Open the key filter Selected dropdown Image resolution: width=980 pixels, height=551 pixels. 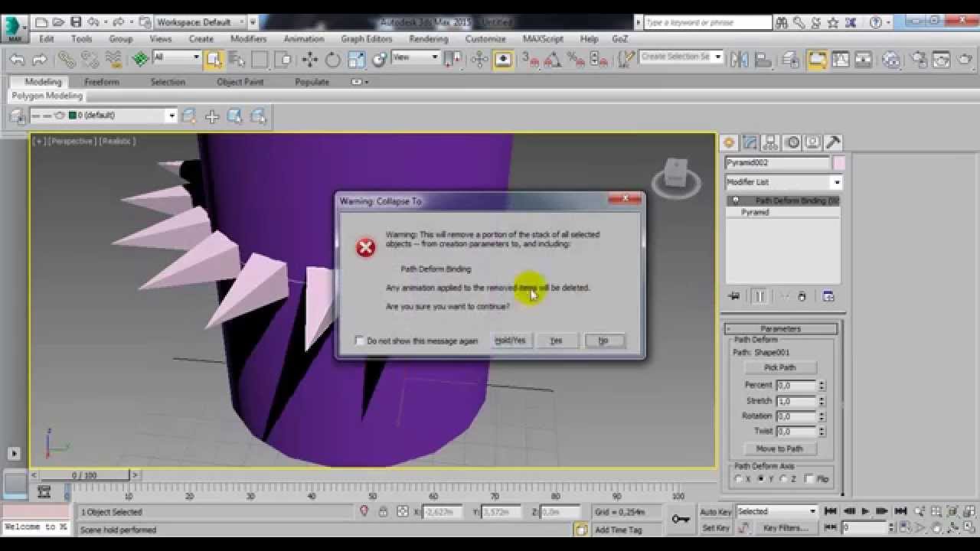click(x=777, y=512)
